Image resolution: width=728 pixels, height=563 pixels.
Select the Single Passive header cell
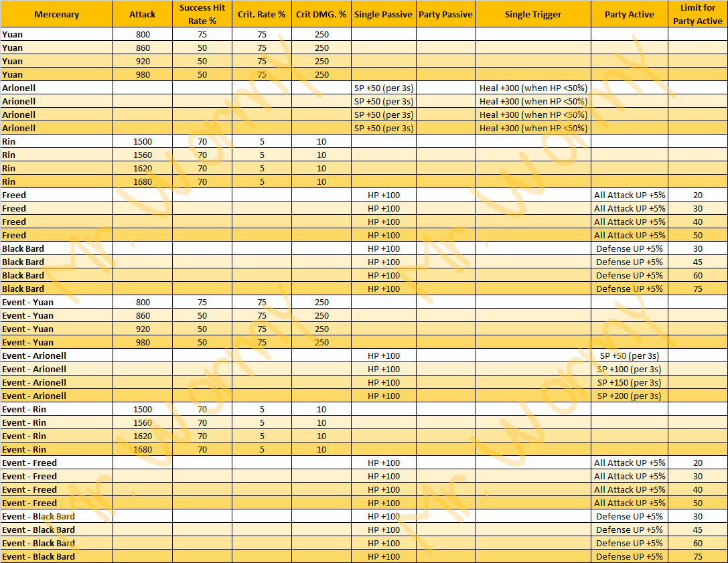383,14
